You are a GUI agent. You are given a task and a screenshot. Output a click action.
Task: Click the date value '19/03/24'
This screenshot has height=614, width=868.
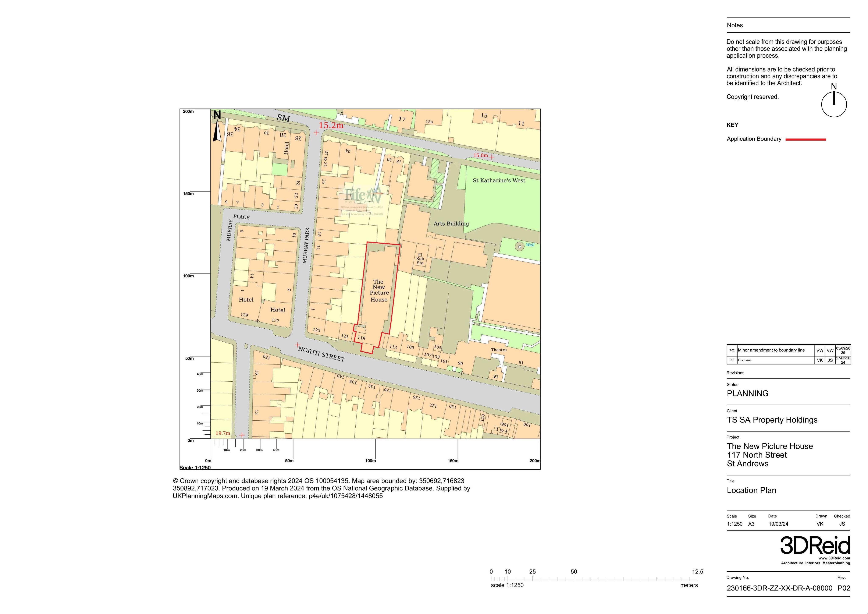[x=778, y=524]
